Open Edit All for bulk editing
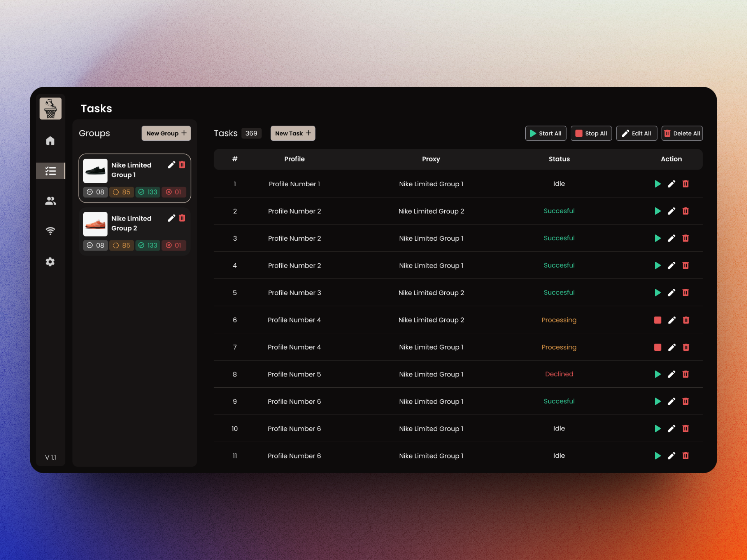 point(637,133)
